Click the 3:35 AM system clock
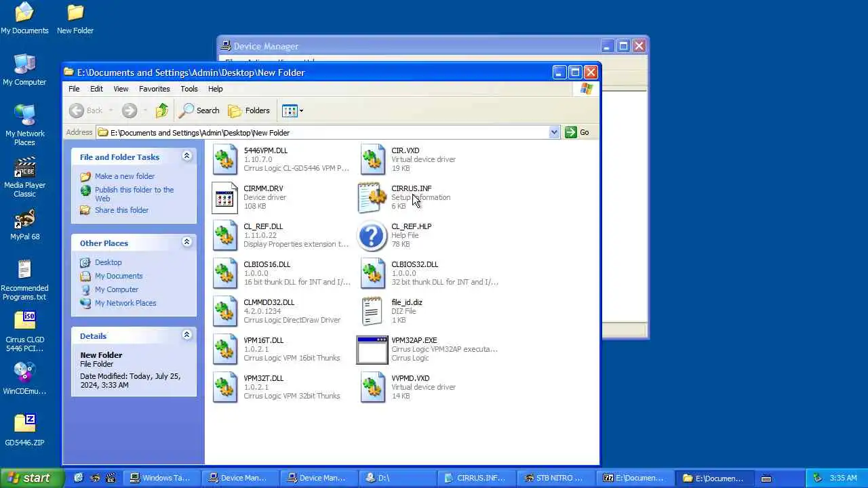 point(844,478)
